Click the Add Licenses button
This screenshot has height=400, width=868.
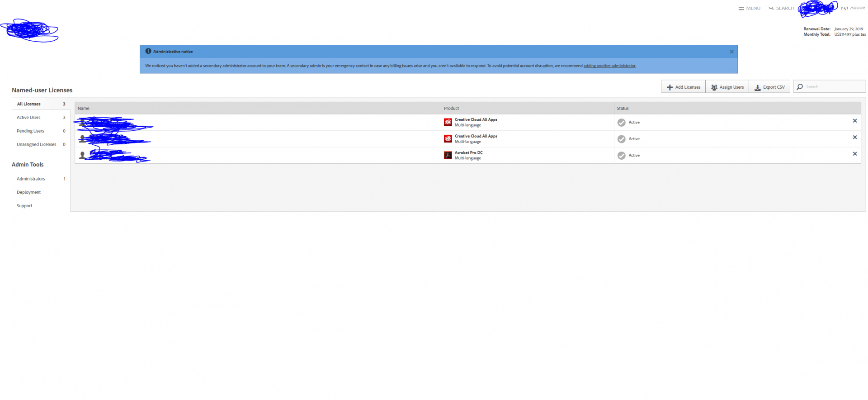[683, 87]
